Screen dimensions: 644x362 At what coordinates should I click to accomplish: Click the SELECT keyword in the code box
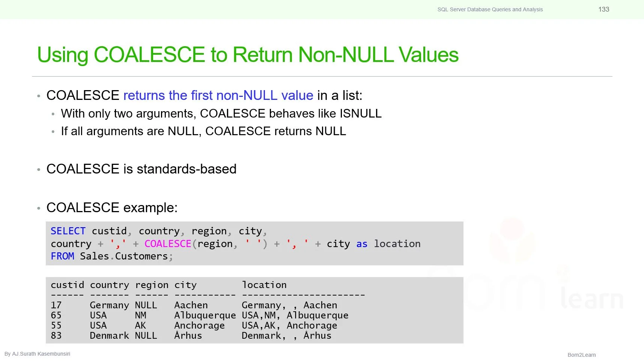click(x=68, y=231)
